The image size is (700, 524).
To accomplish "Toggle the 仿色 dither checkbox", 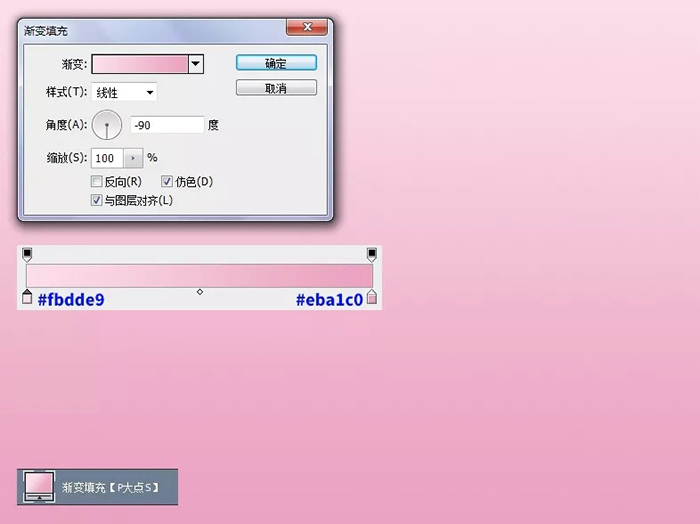I will [167, 181].
